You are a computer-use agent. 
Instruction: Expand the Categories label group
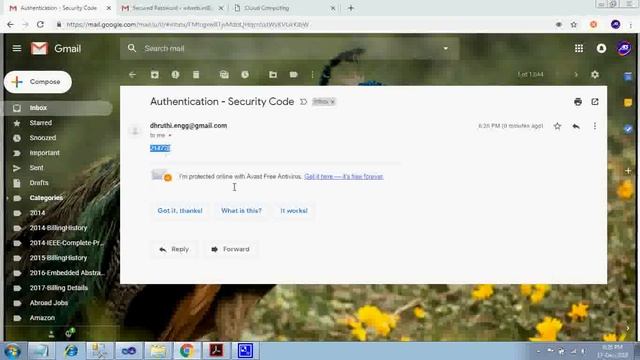7,198
